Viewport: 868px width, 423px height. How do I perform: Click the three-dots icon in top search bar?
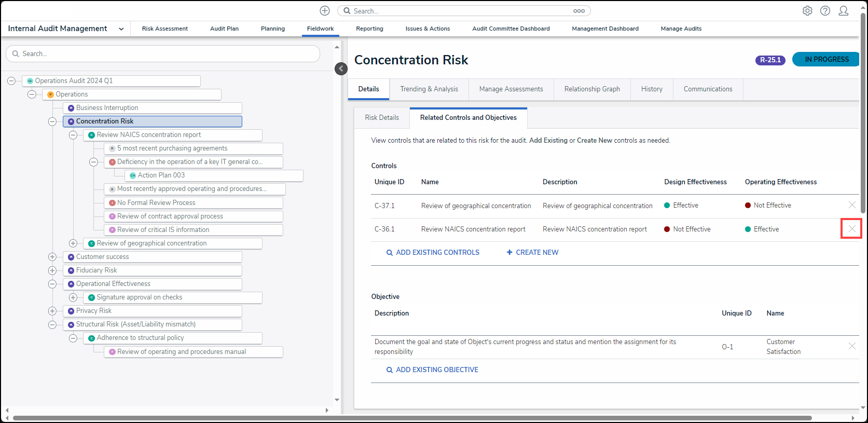(x=579, y=11)
